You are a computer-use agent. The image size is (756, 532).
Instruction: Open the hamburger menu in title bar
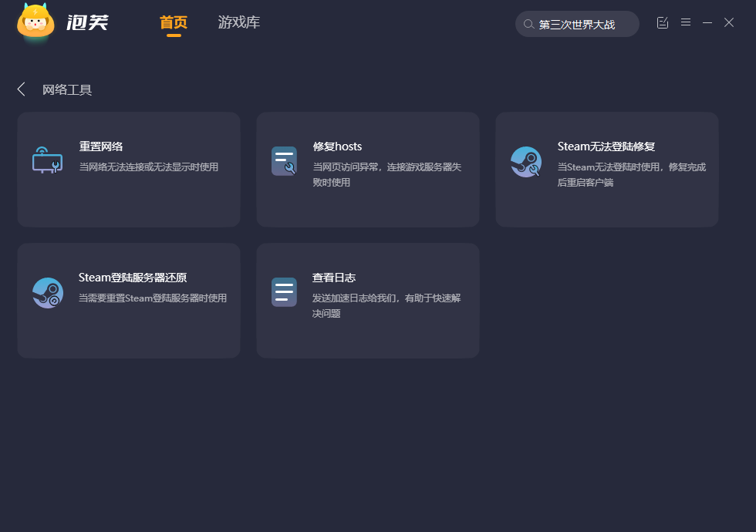pyautogui.click(x=685, y=23)
